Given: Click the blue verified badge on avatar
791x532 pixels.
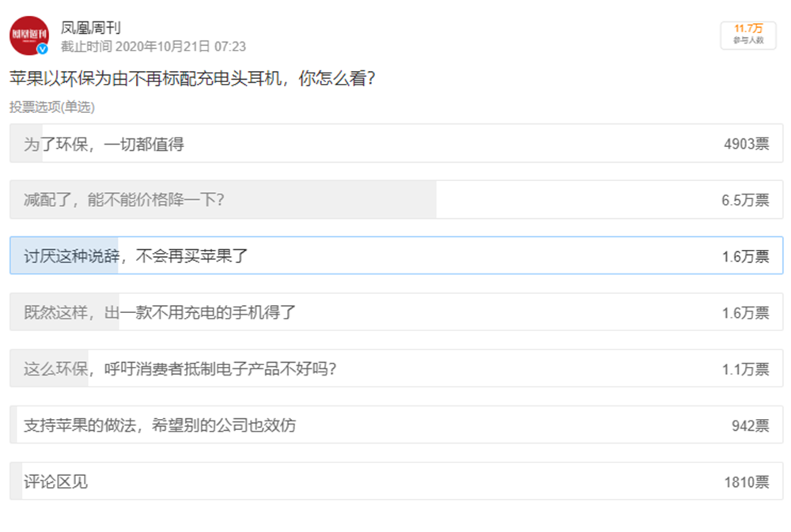Looking at the screenshot, I should 43,49.
